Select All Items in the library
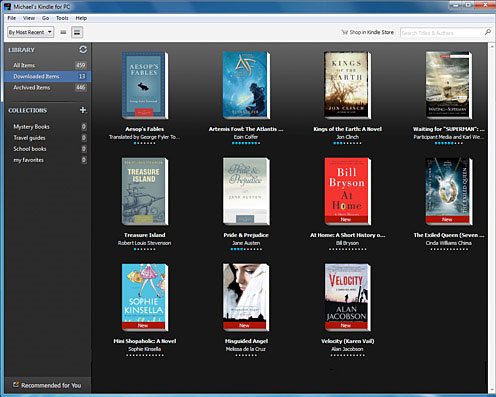The image size is (496, 397). [x=48, y=65]
